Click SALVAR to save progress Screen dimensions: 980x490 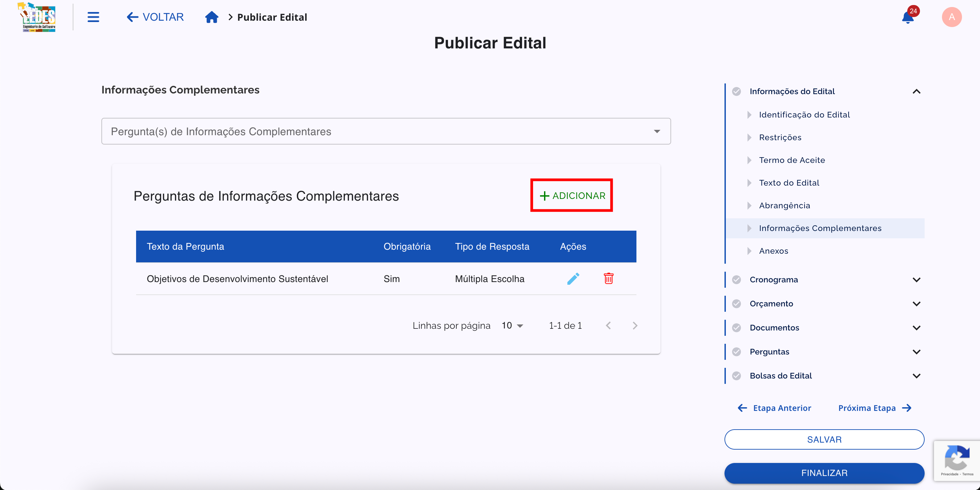click(824, 439)
